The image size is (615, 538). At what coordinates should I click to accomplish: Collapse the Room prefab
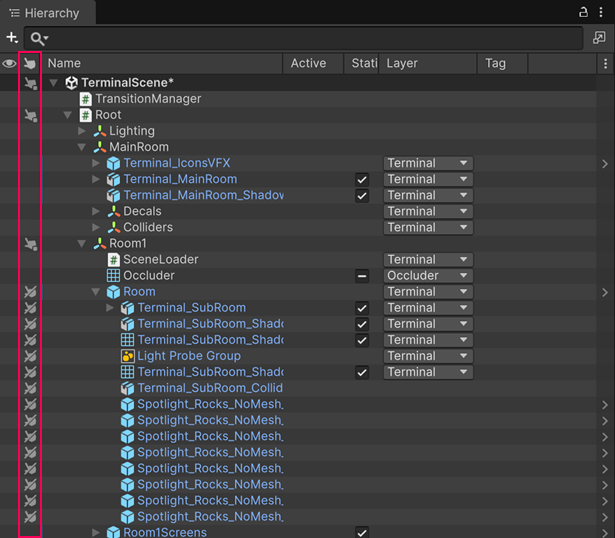tap(96, 292)
